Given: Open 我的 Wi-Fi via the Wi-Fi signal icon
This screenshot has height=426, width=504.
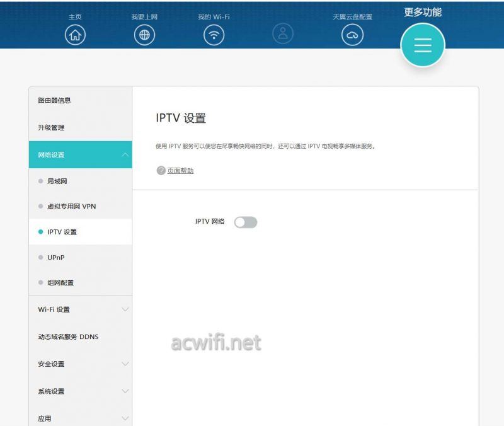Looking at the screenshot, I should (x=214, y=35).
